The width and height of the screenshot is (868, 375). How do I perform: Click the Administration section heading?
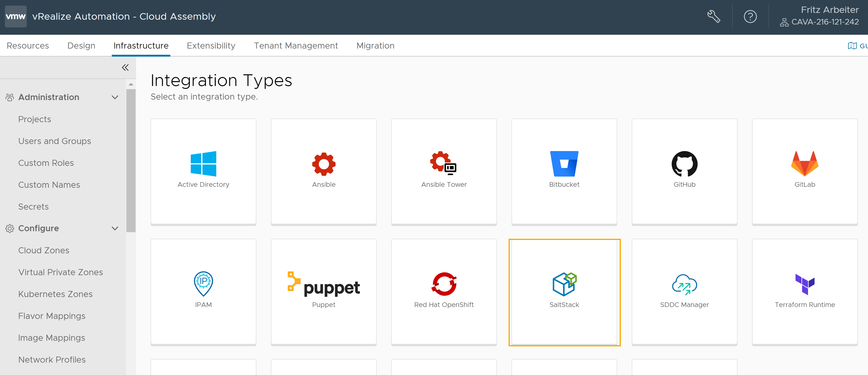click(49, 97)
